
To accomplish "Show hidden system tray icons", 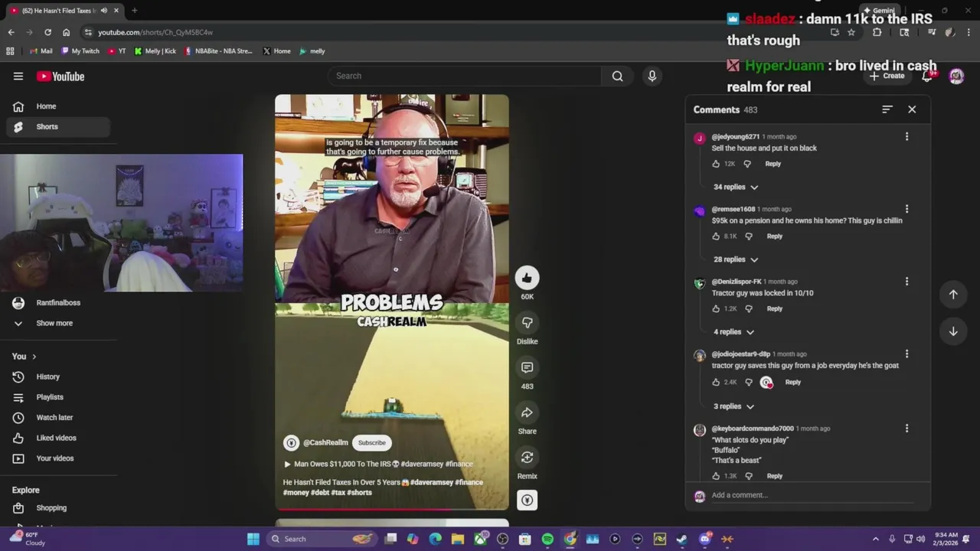I will pos(875,539).
